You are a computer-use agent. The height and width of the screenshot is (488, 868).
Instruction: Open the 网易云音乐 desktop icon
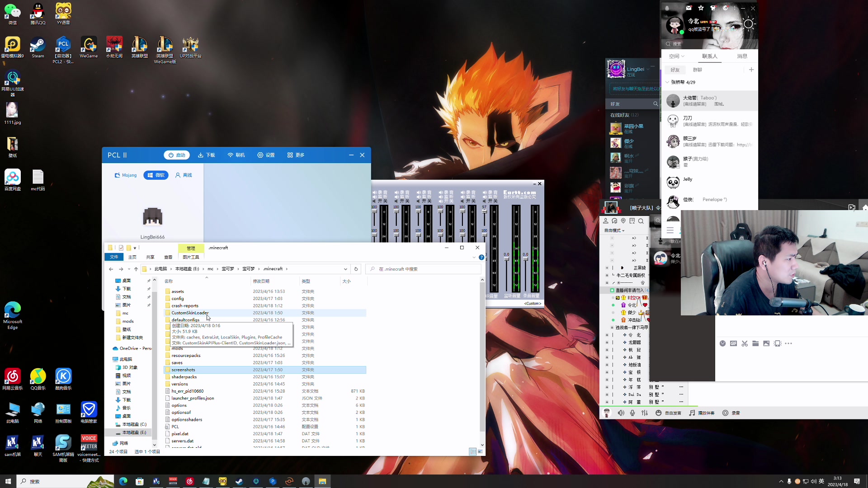[x=13, y=379]
